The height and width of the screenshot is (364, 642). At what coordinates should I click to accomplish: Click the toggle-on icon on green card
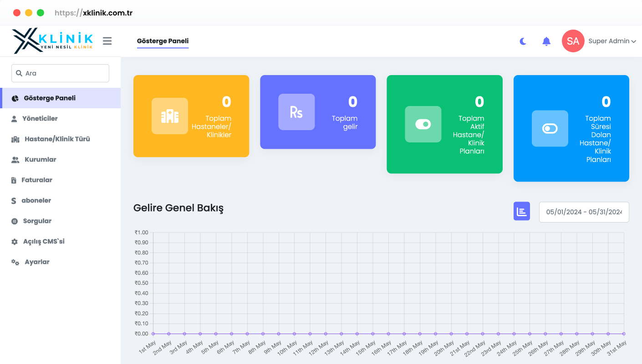point(423,124)
